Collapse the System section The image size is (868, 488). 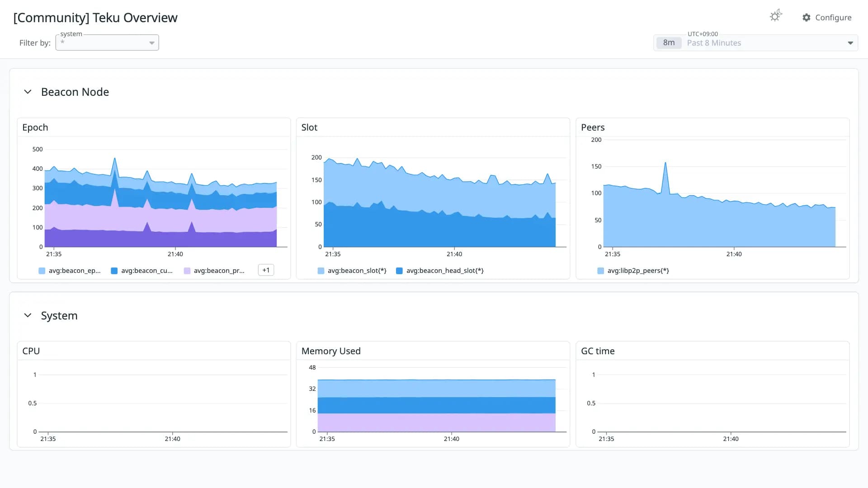(28, 315)
